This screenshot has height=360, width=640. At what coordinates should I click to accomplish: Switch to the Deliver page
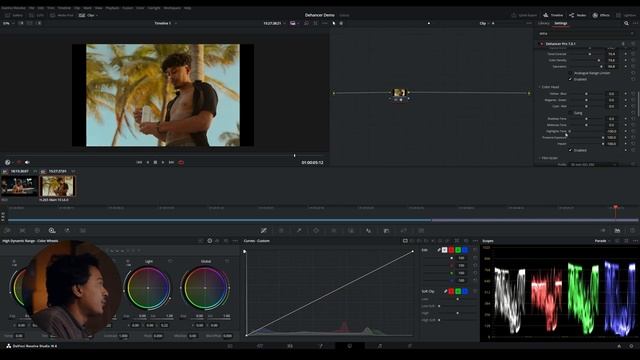410,346
